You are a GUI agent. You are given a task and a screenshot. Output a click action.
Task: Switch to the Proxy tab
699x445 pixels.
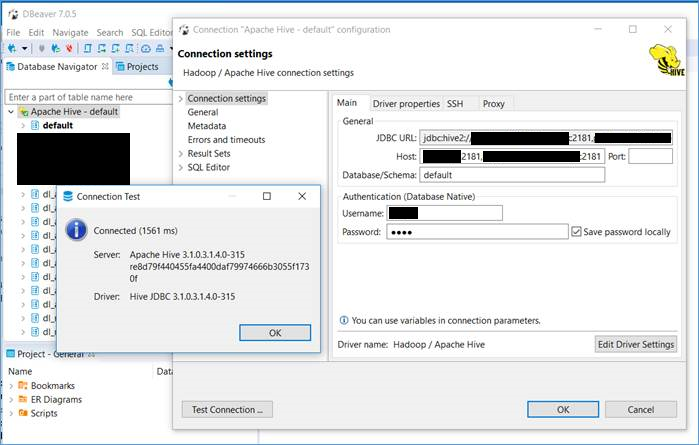(493, 103)
